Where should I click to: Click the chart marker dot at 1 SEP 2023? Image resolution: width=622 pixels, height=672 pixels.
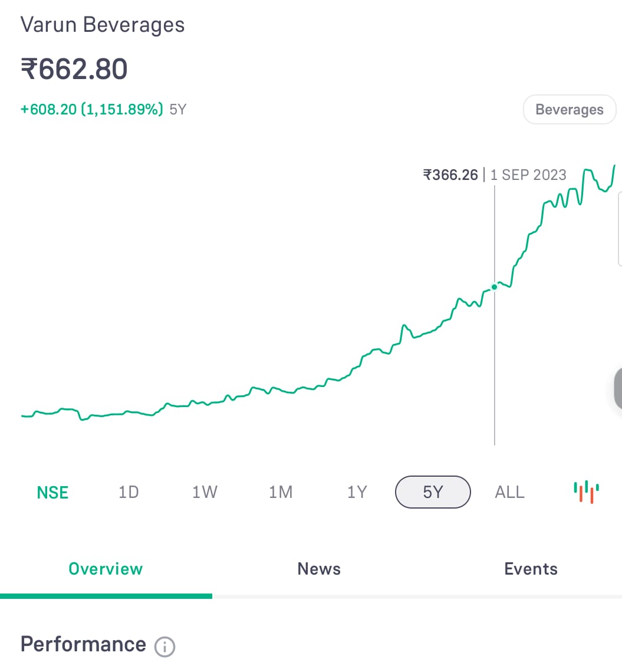click(494, 287)
